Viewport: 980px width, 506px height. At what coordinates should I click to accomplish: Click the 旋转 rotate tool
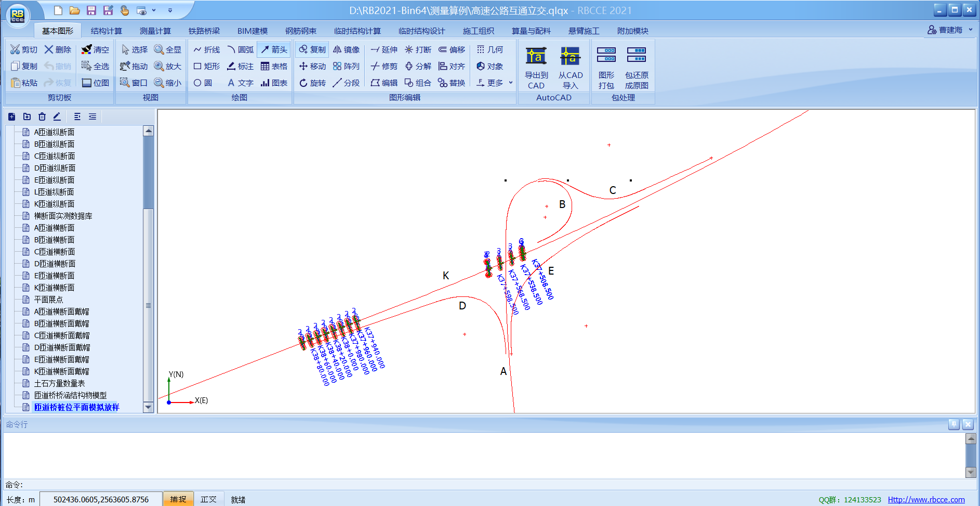pos(312,83)
